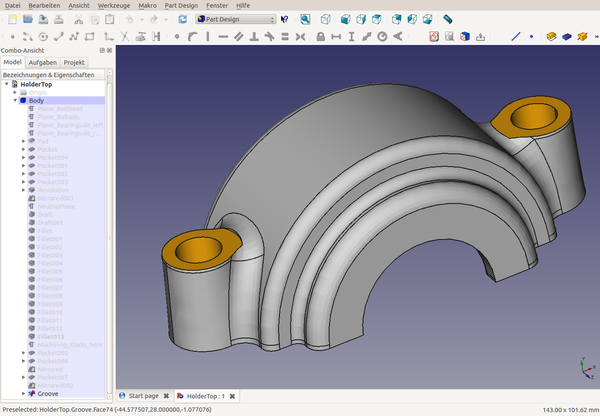Select the Groove item in tree
The image size is (600, 416).
coord(47,394)
